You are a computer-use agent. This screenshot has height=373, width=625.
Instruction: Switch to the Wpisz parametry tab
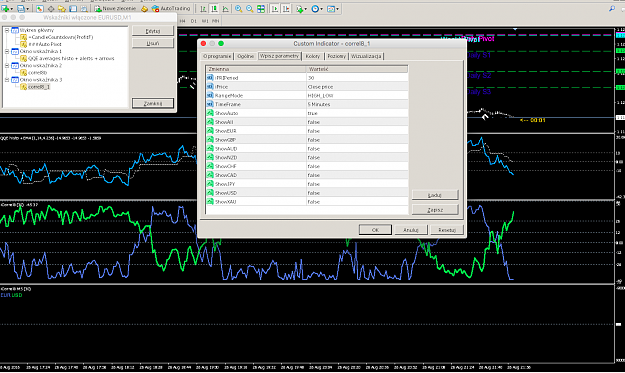279,56
